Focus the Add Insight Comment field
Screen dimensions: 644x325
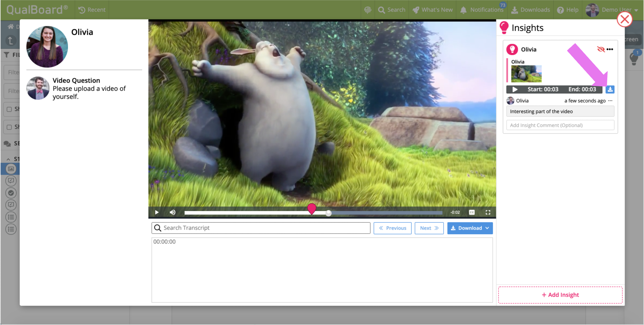(560, 125)
